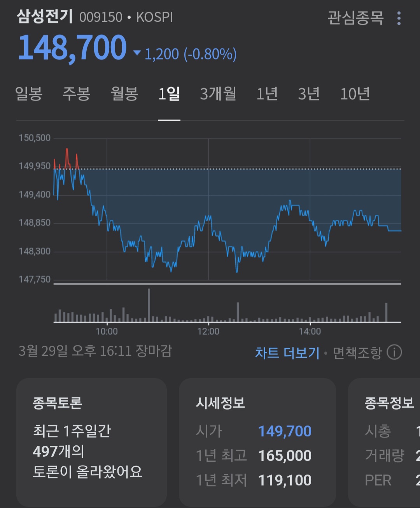Tap the change value 1,200 (-0.80%)
The width and height of the screenshot is (420, 508).
pyautogui.click(x=191, y=54)
